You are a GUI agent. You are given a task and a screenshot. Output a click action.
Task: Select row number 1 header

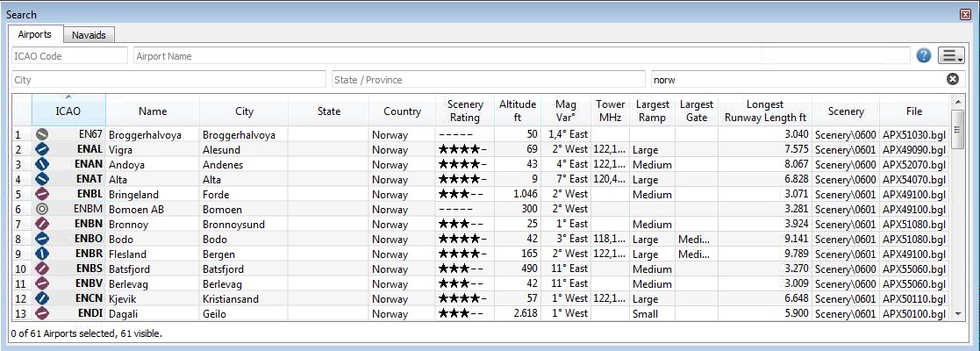click(x=22, y=134)
